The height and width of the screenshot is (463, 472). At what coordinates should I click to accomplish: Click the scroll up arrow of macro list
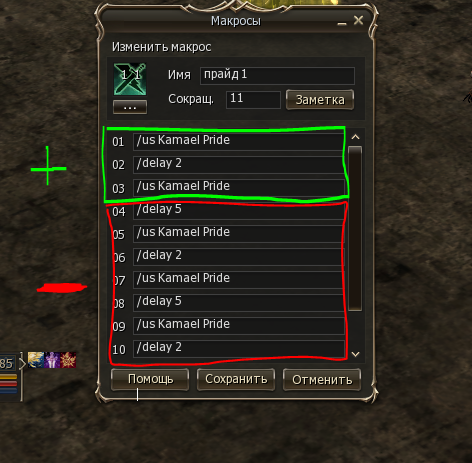click(355, 137)
